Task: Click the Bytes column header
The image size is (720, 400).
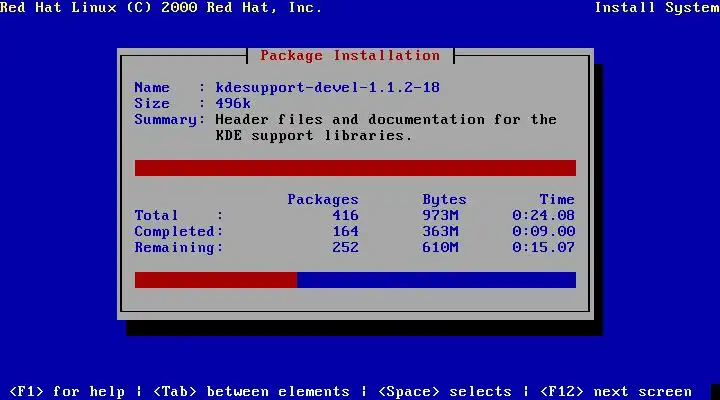Action: tap(444, 200)
